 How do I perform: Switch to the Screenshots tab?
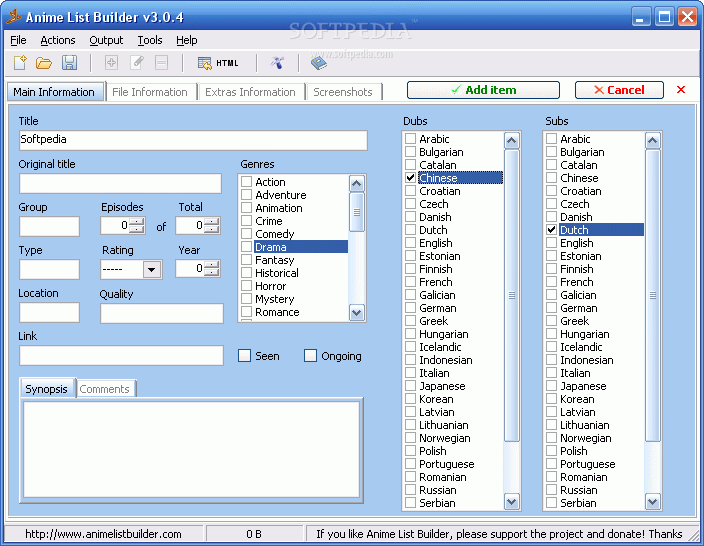[343, 92]
